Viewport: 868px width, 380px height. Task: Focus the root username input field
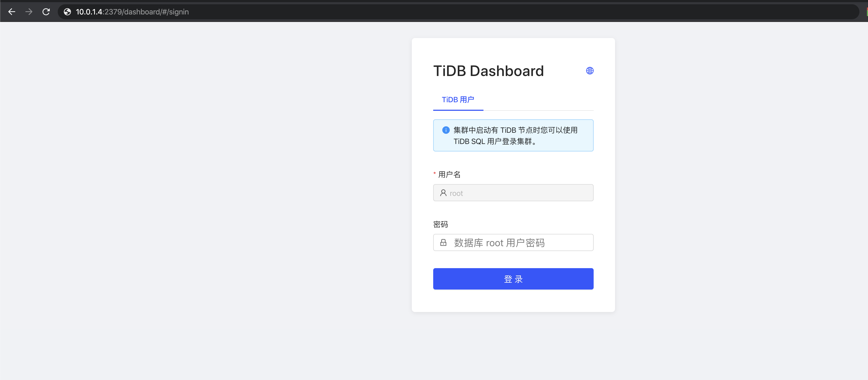click(x=513, y=192)
